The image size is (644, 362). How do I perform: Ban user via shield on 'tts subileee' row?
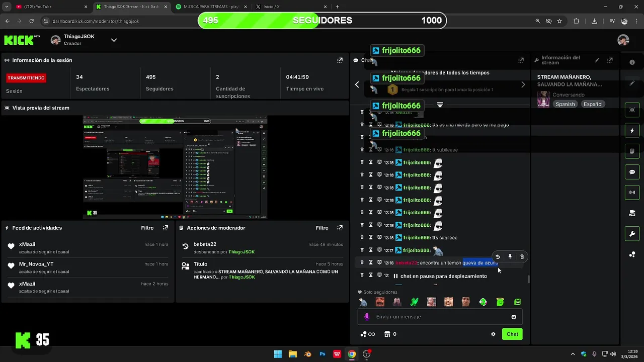click(379, 237)
